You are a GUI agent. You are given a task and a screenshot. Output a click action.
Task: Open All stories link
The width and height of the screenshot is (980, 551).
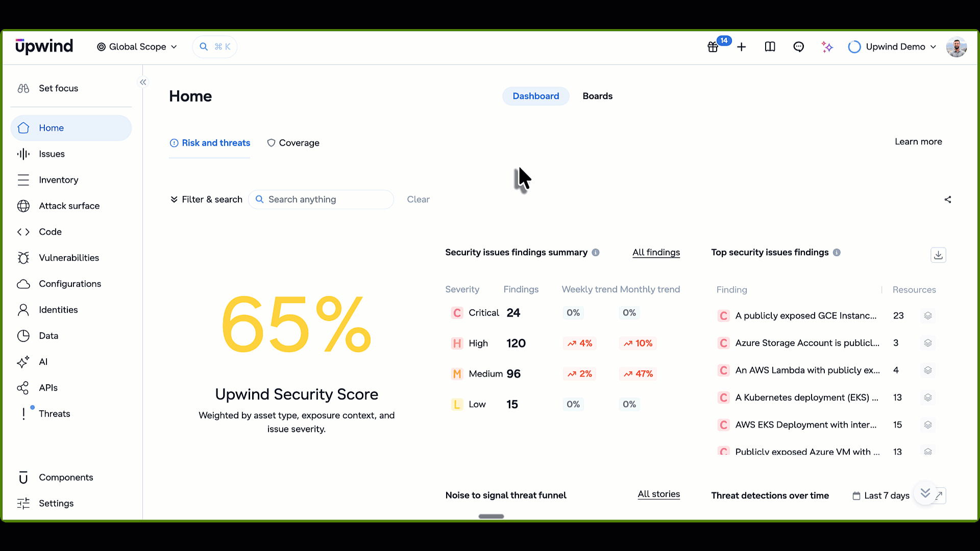coord(658,494)
